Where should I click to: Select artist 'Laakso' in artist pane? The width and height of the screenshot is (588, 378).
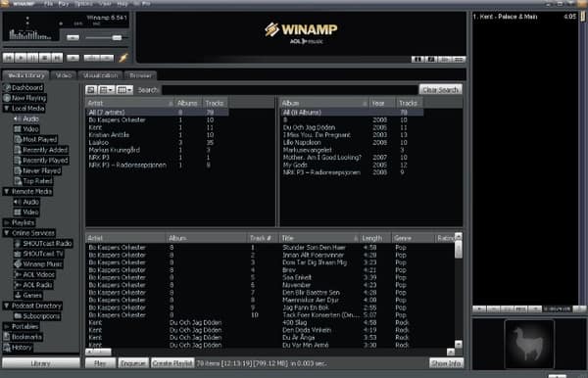(x=157, y=142)
